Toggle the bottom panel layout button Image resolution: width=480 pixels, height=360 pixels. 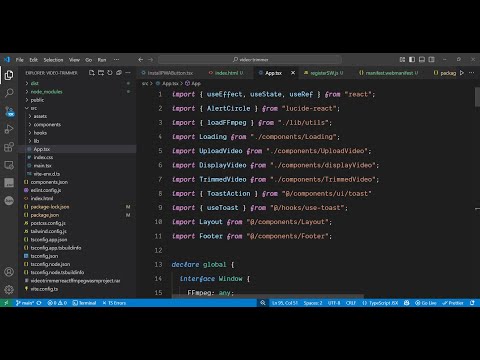pos(422,59)
